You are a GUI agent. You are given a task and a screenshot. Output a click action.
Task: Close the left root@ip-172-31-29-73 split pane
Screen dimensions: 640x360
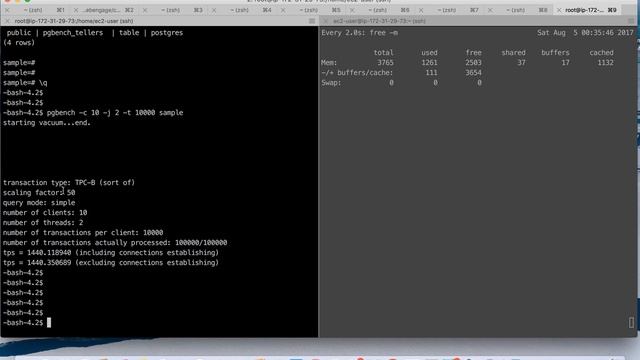click(x=7, y=21)
